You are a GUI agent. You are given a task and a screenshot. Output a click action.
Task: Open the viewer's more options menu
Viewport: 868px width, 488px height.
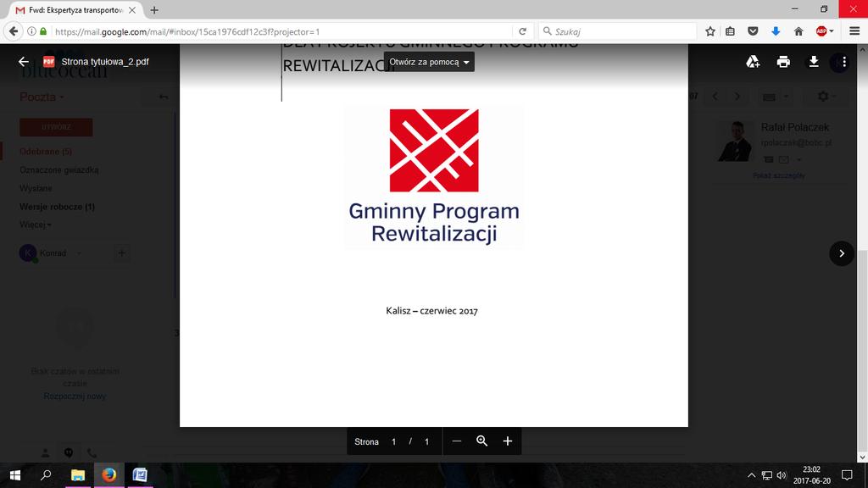point(843,62)
